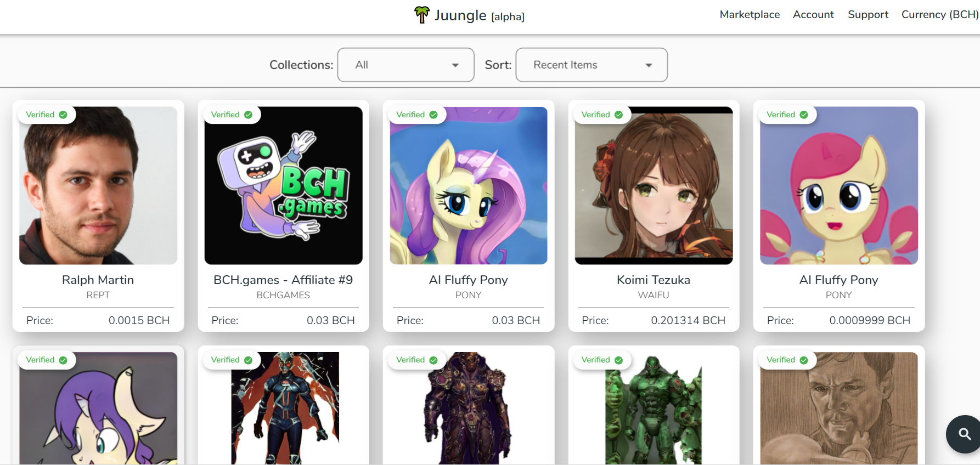Click the Price: label on Koimi Tezuka card
The image size is (980, 465).
pyautogui.click(x=595, y=320)
